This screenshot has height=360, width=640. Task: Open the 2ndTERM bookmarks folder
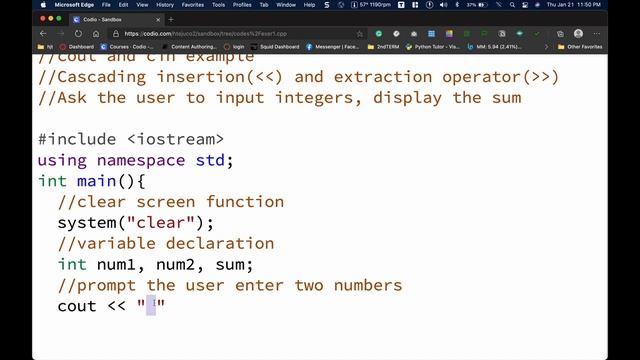tap(383, 47)
